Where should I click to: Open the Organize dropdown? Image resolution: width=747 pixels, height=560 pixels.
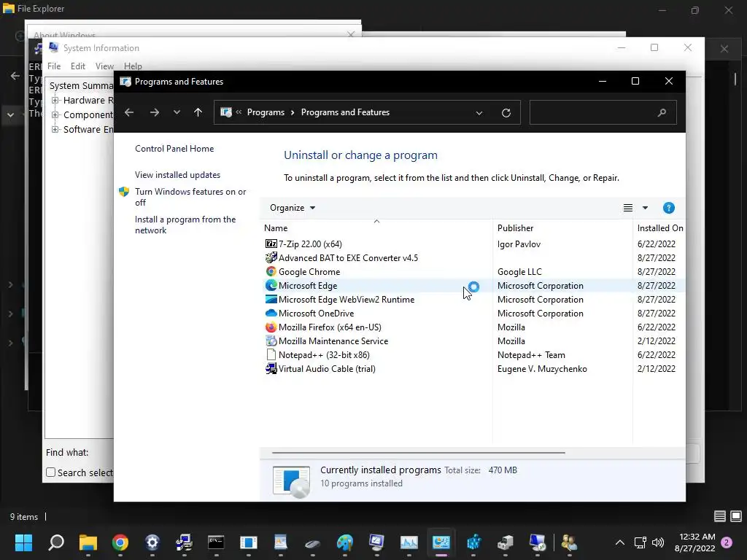click(x=293, y=208)
